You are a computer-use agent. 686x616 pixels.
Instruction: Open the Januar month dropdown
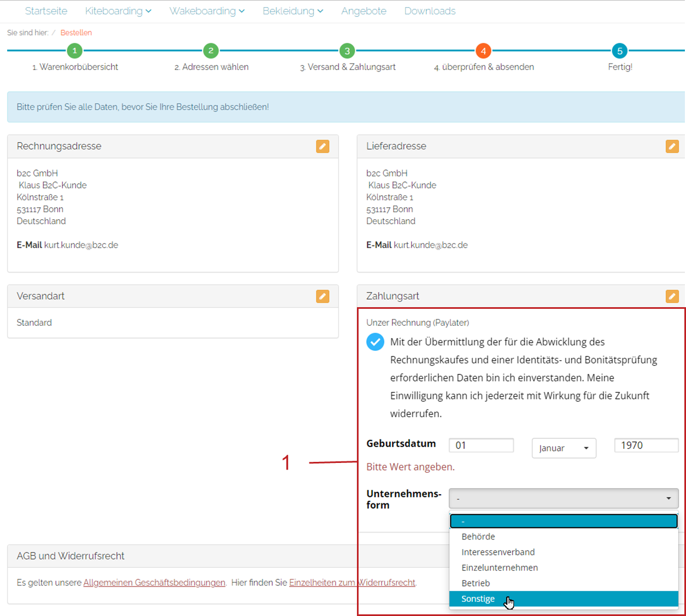click(x=564, y=448)
